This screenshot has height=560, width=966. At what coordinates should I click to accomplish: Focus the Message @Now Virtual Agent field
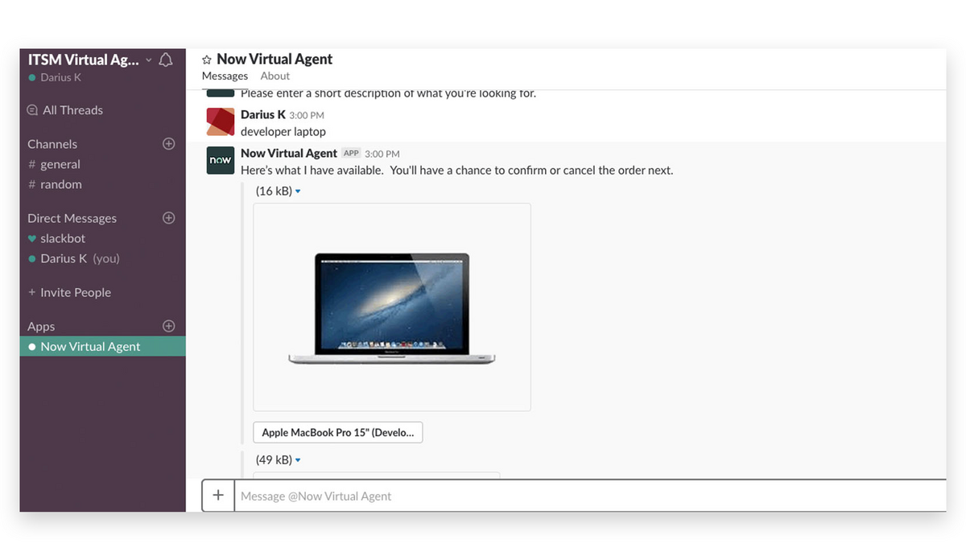pyautogui.click(x=589, y=496)
